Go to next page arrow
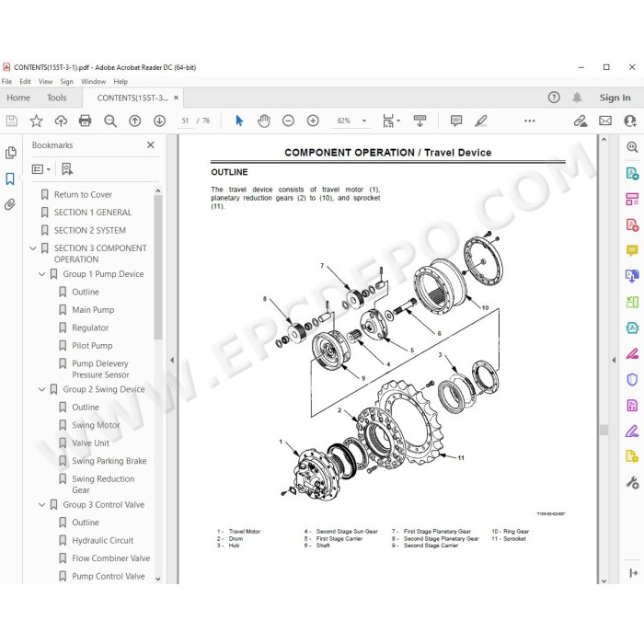The image size is (644, 644). [x=159, y=121]
